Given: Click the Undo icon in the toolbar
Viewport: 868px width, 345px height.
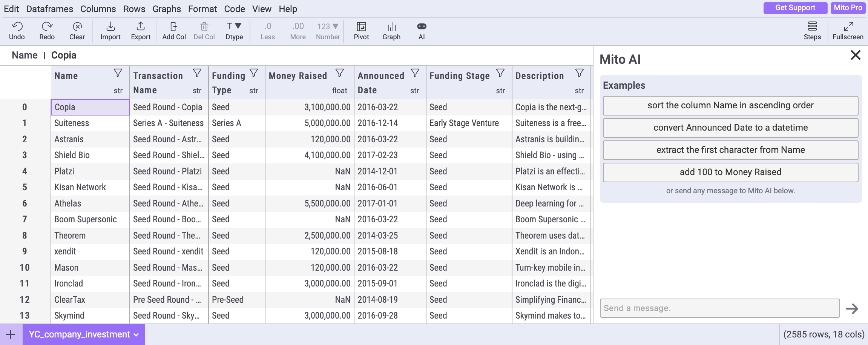Looking at the screenshot, I should [17, 30].
